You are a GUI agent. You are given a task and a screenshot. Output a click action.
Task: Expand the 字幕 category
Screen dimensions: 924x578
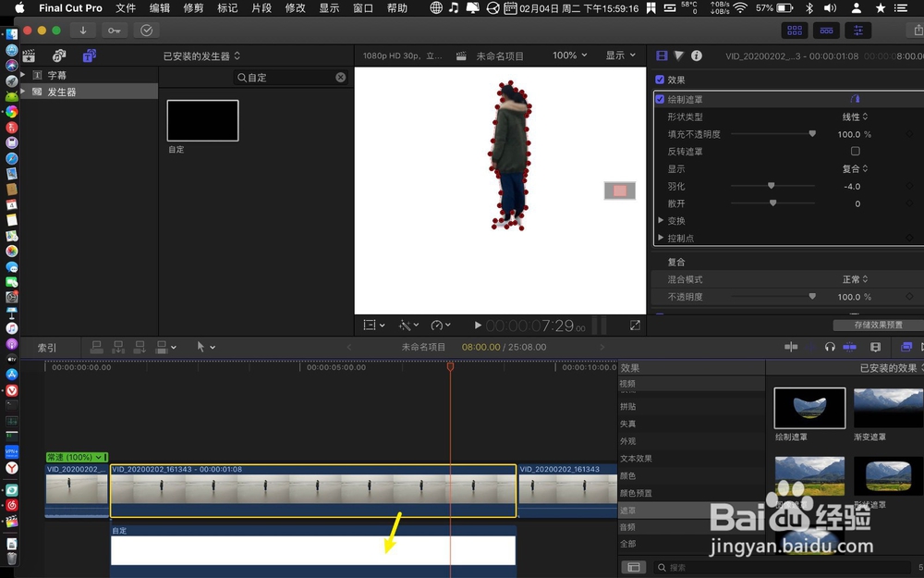pos(23,74)
